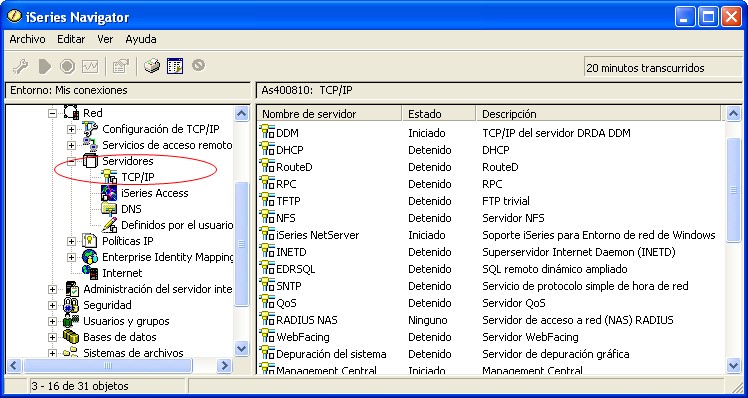Expand Sistemas de archivos node
748x398 pixels.
pos(52,354)
